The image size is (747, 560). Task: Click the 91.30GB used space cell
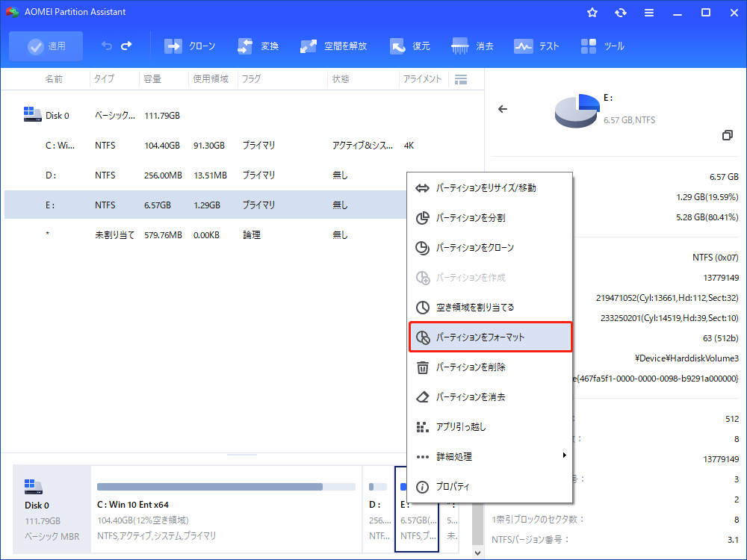[208, 146]
